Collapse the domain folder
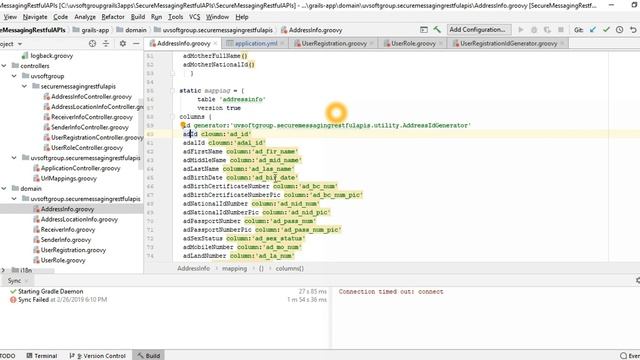 coord(4,189)
